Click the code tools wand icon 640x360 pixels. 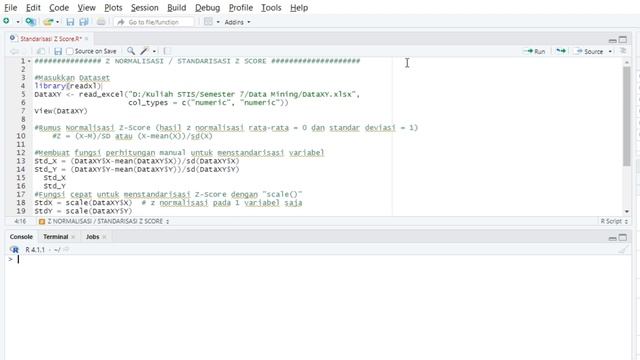tap(144, 51)
